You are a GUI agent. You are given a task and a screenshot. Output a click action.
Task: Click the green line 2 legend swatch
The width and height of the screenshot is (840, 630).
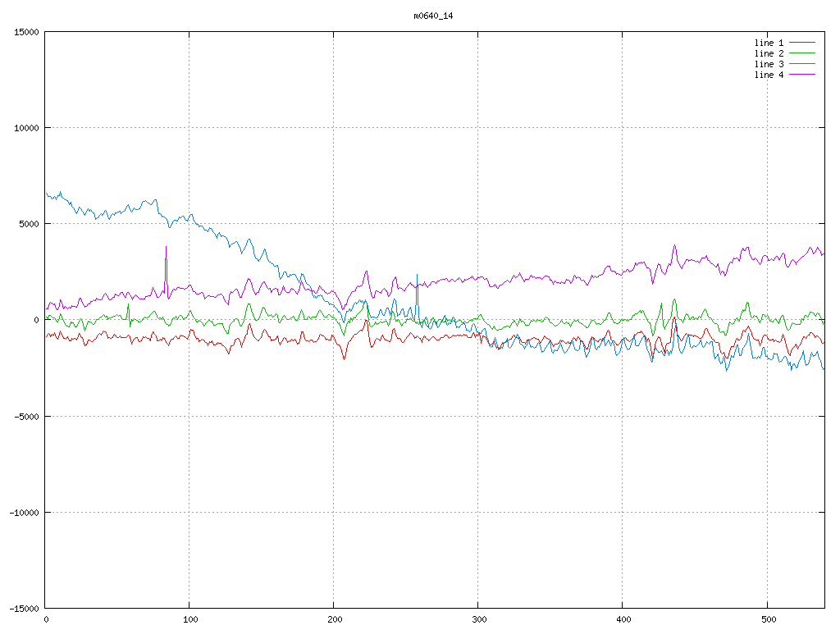tap(802, 53)
